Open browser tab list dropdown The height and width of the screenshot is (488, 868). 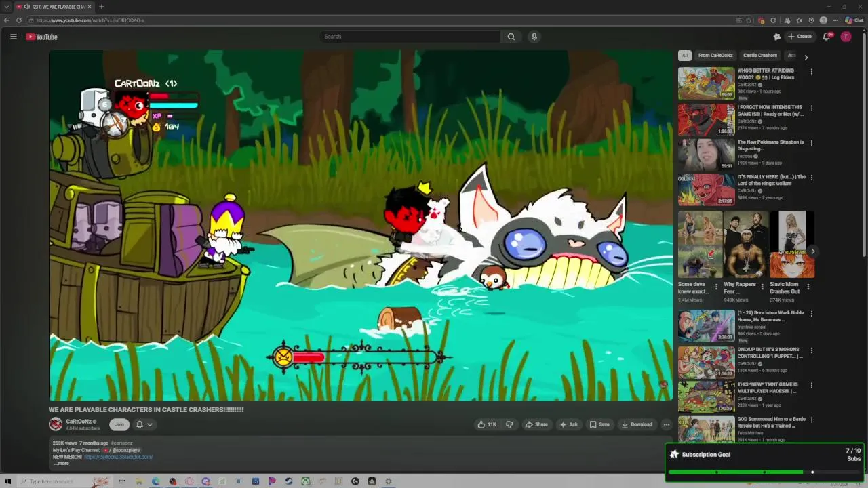point(7,7)
